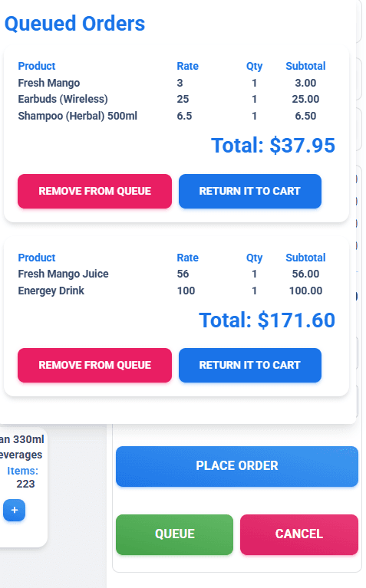Click the Rate header in first order
Viewport: 366px width, 588px height.
click(188, 66)
